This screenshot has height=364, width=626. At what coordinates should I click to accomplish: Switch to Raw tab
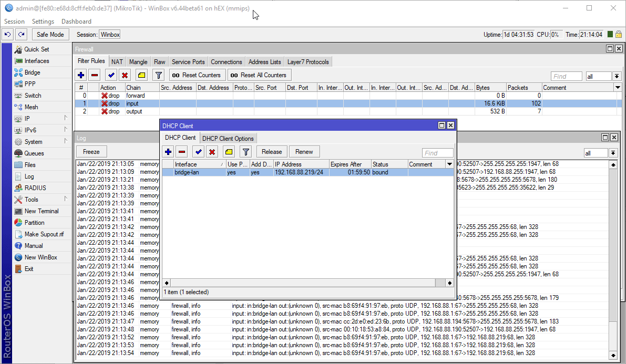click(160, 62)
